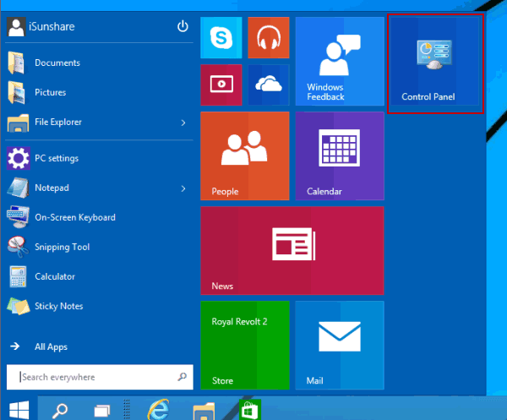Image resolution: width=507 pixels, height=420 pixels.
Task: Open the Control Panel tile
Action: (435, 61)
